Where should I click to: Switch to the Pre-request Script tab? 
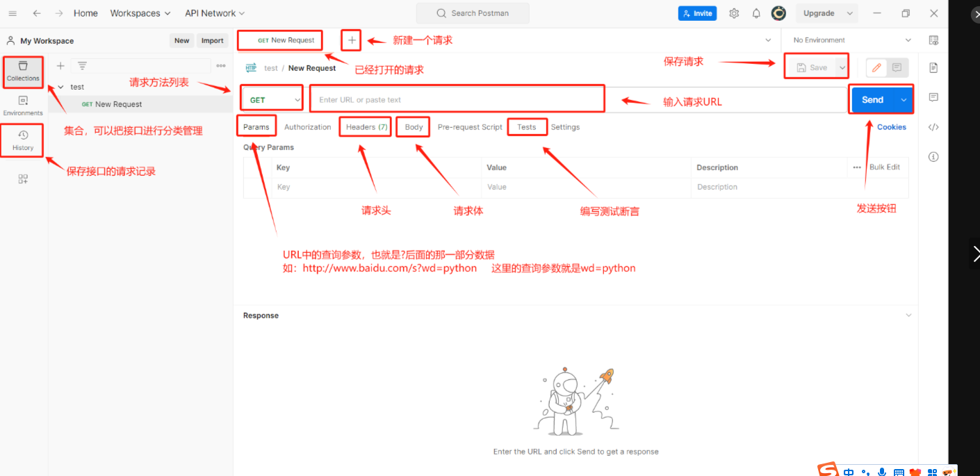point(470,127)
